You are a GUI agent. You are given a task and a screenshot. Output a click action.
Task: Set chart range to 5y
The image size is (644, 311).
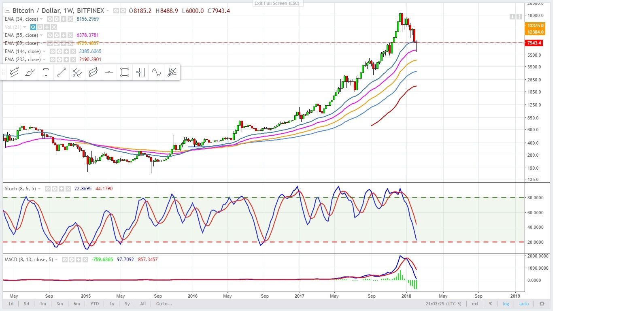tap(127, 304)
